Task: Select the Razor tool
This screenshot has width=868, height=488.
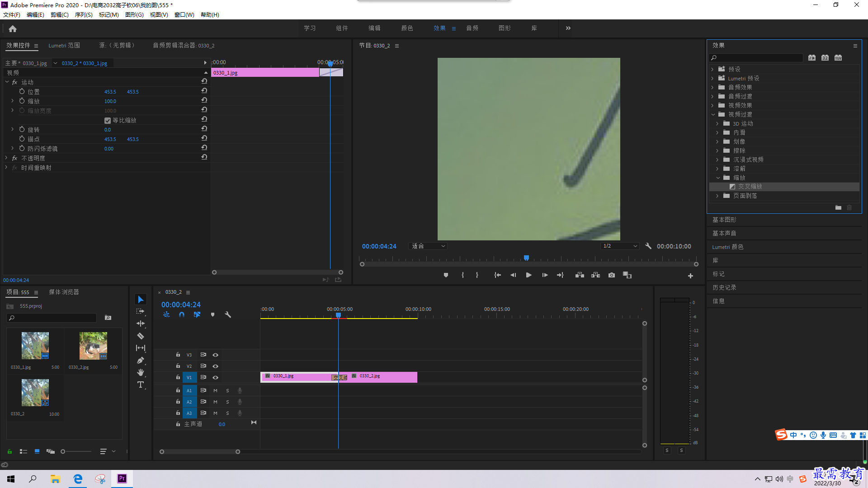Action: 141,336
